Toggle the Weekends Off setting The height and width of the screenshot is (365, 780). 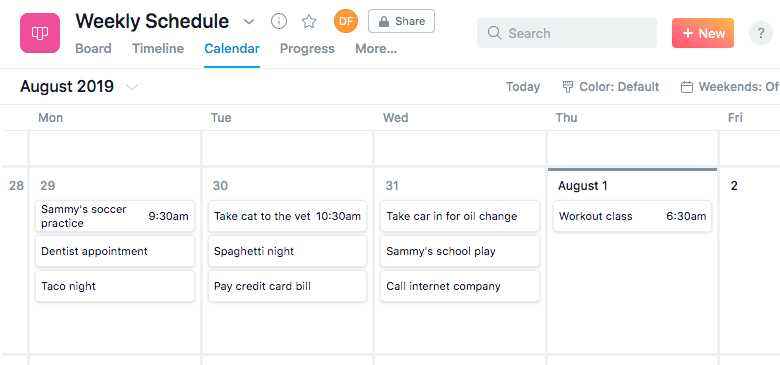click(x=730, y=87)
